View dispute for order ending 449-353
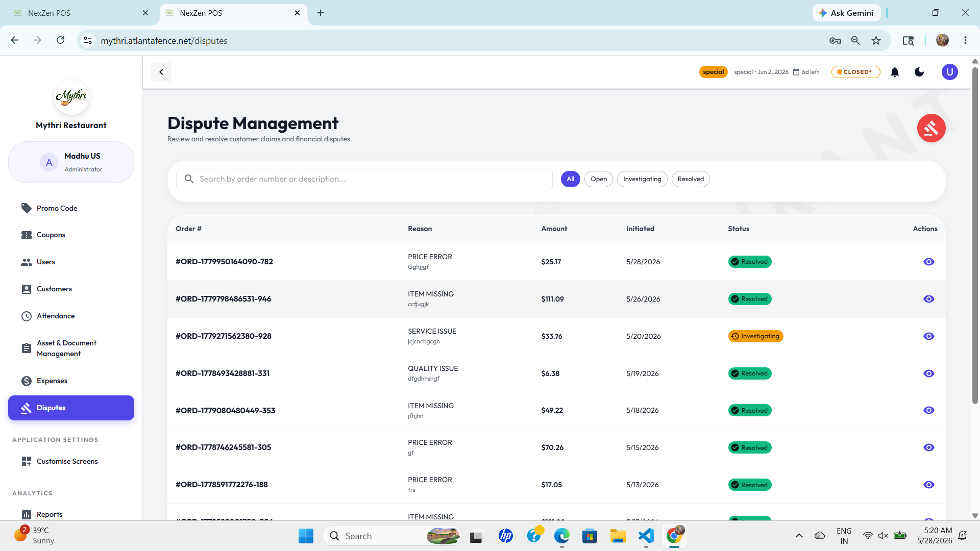The height and width of the screenshot is (551, 980). click(x=928, y=410)
